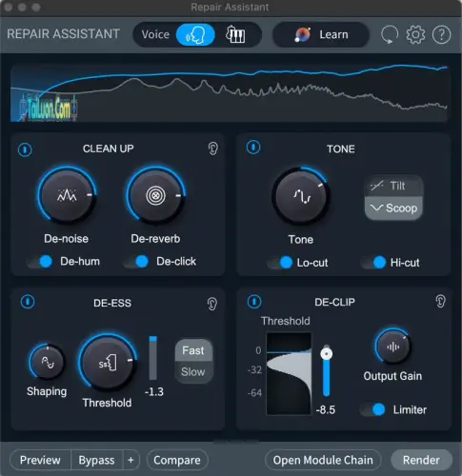Click the Learn button
Screen dimensions: 462x476
pos(321,34)
